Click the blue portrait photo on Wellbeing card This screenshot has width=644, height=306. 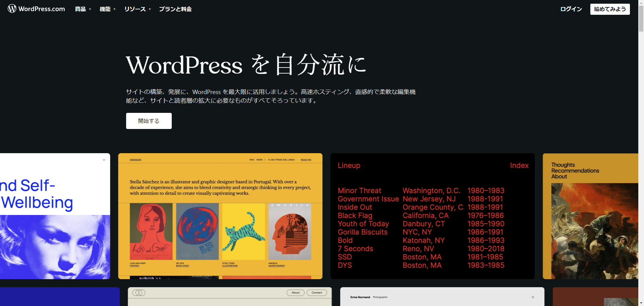pyautogui.click(x=55, y=247)
